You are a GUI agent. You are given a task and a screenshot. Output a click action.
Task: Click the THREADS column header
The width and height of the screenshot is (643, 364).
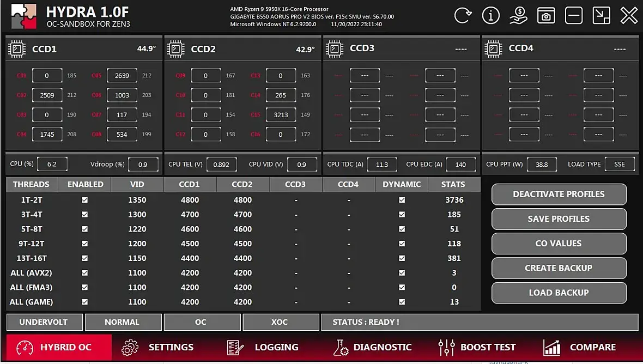32,185
